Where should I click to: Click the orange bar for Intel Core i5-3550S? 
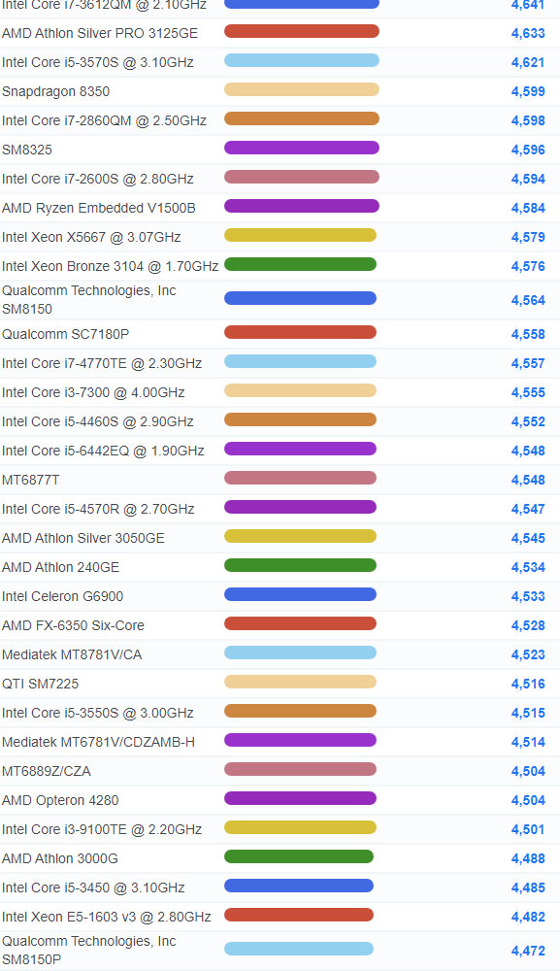(x=300, y=711)
